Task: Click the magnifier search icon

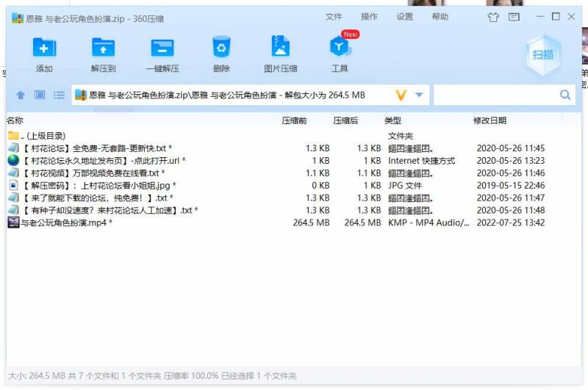Action: pyautogui.click(x=565, y=95)
